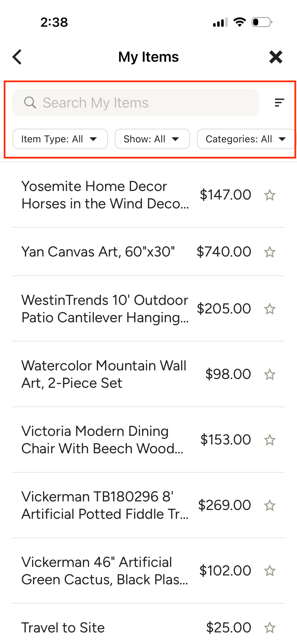
Task: Close the My Items screen
Action: pos(276,57)
